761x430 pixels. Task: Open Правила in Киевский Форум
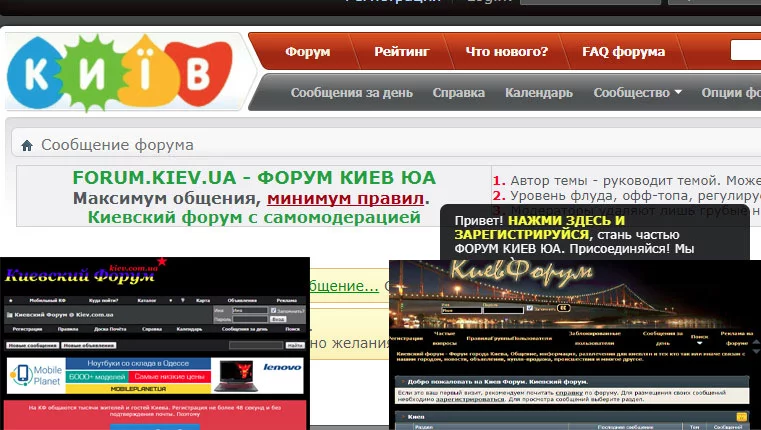(x=68, y=329)
